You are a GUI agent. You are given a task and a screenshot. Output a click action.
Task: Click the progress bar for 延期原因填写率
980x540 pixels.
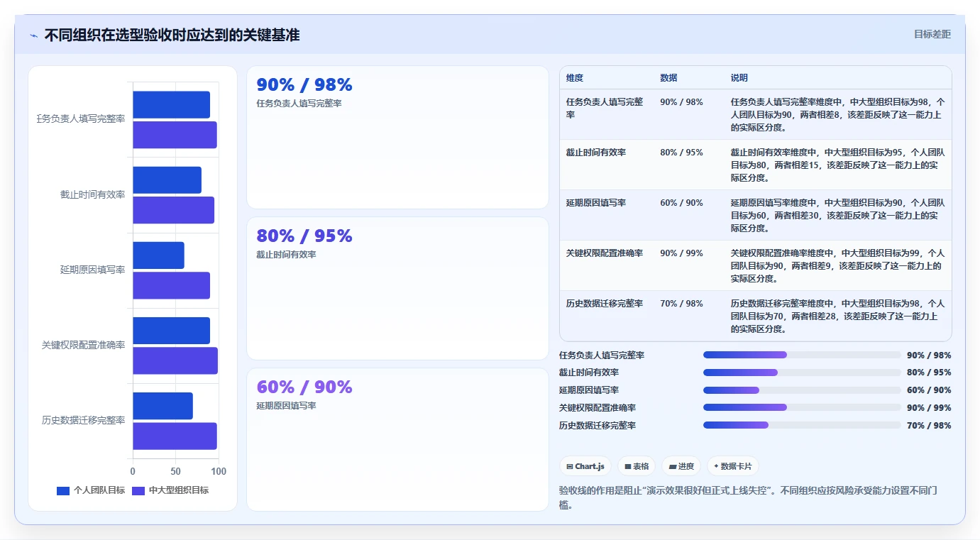point(802,390)
